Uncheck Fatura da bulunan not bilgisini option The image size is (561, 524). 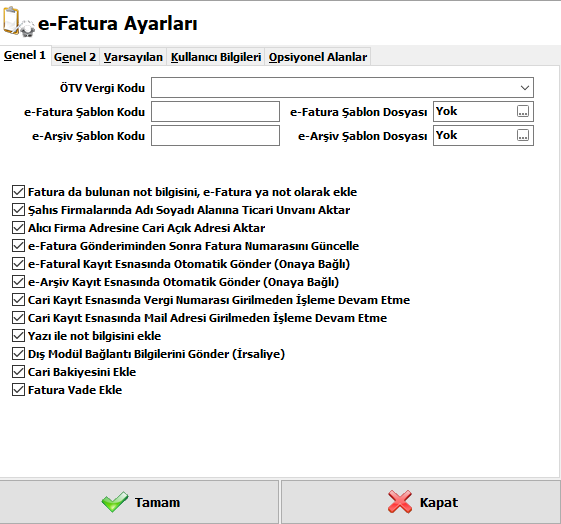[x=18, y=192]
